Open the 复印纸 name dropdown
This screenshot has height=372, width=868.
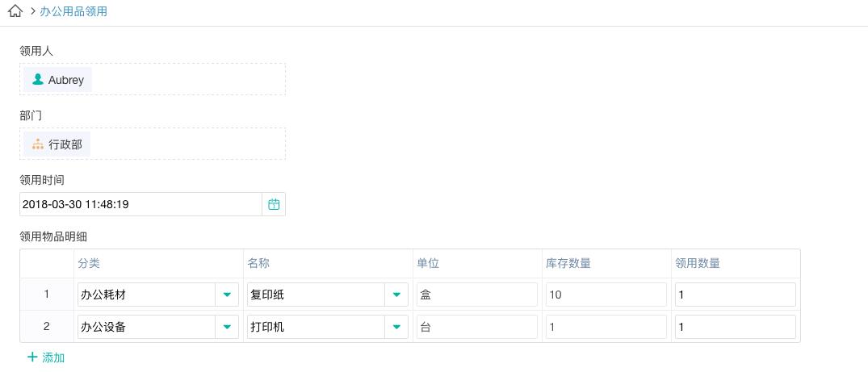tap(396, 295)
